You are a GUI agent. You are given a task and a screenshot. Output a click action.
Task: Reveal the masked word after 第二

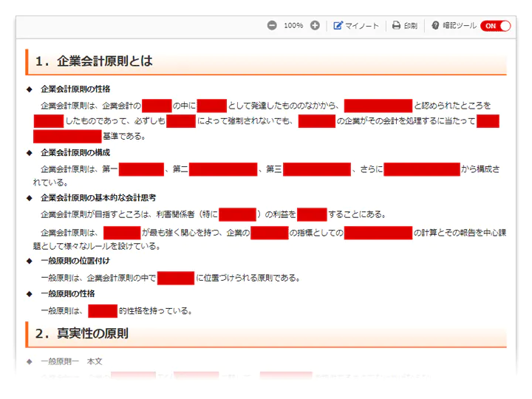[222, 170]
